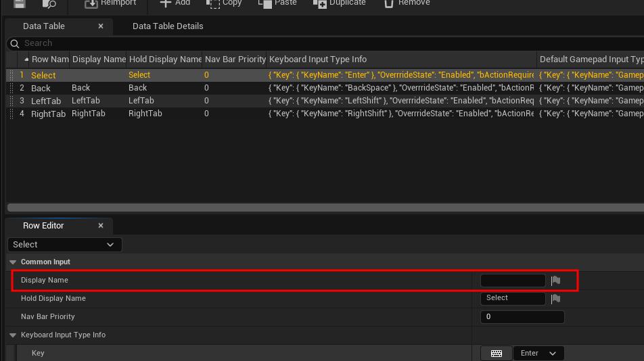Click the Browse to asset icon
Viewport: 644px width, 361px height.
49,3
